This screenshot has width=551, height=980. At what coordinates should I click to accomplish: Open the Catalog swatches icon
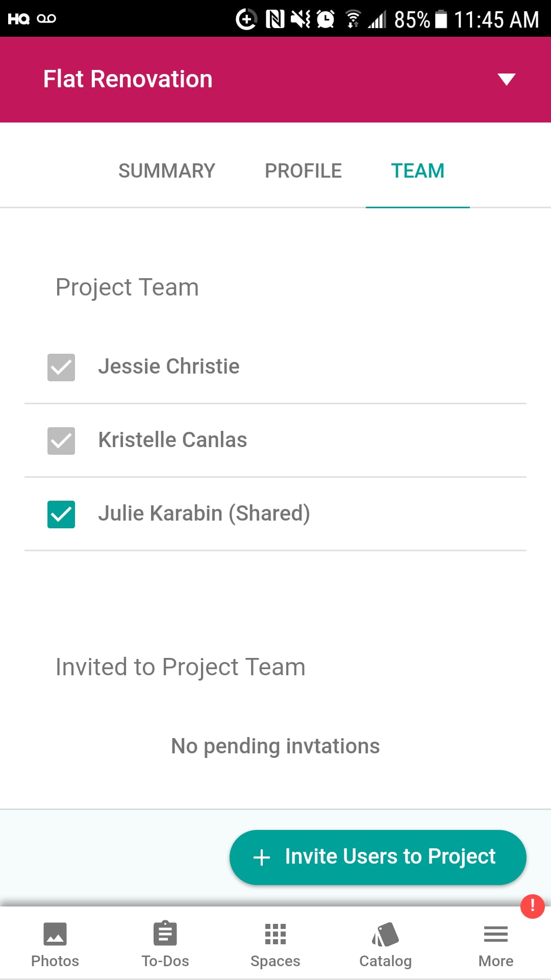tap(385, 934)
